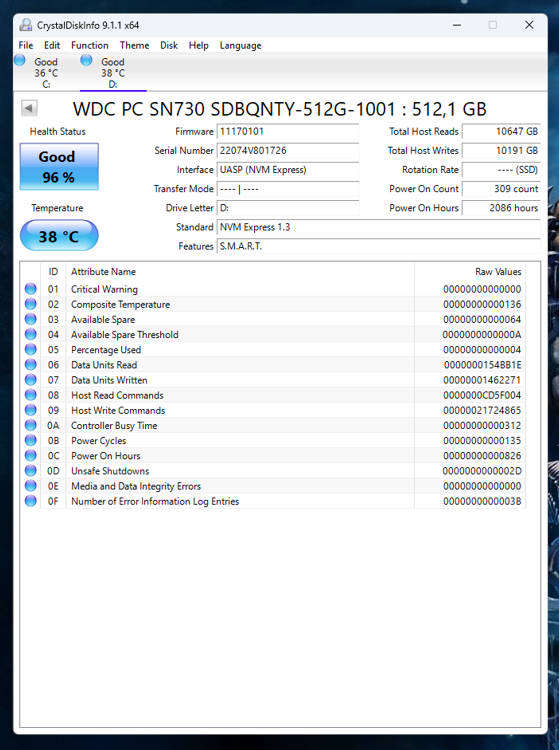The height and width of the screenshot is (750, 559).
Task: Click the Firmware field 11170101
Action: (288, 132)
